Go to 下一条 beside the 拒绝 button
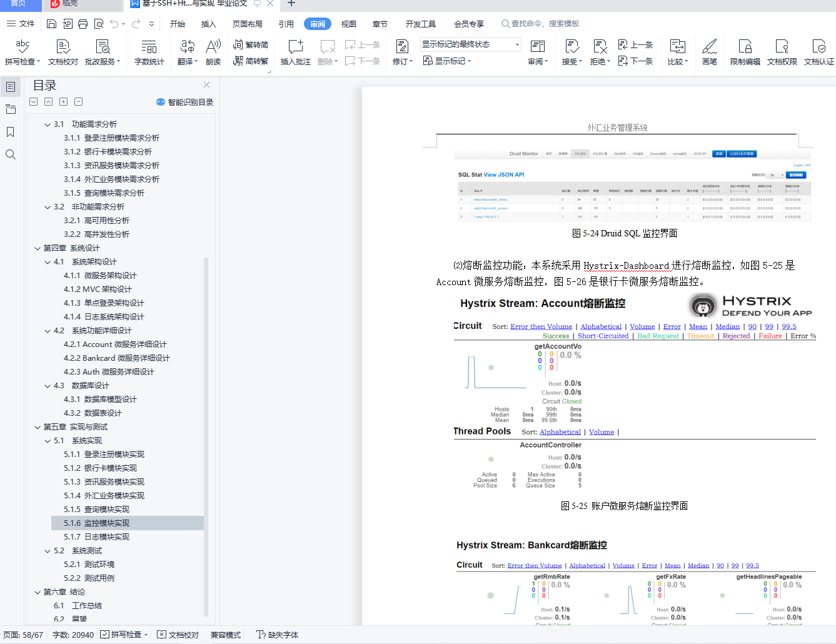This screenshot has width=836, height=644. pos(635,61)
